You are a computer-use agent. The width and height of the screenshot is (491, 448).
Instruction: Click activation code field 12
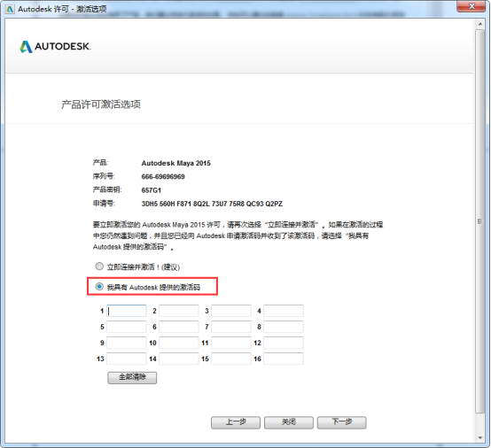tap(284, 343)
